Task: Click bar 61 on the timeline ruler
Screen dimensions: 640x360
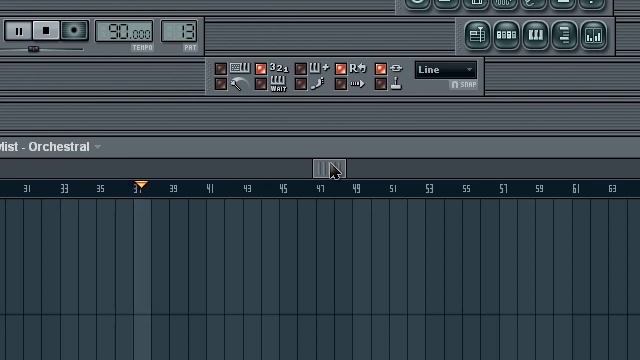Action: click(576, 189)
